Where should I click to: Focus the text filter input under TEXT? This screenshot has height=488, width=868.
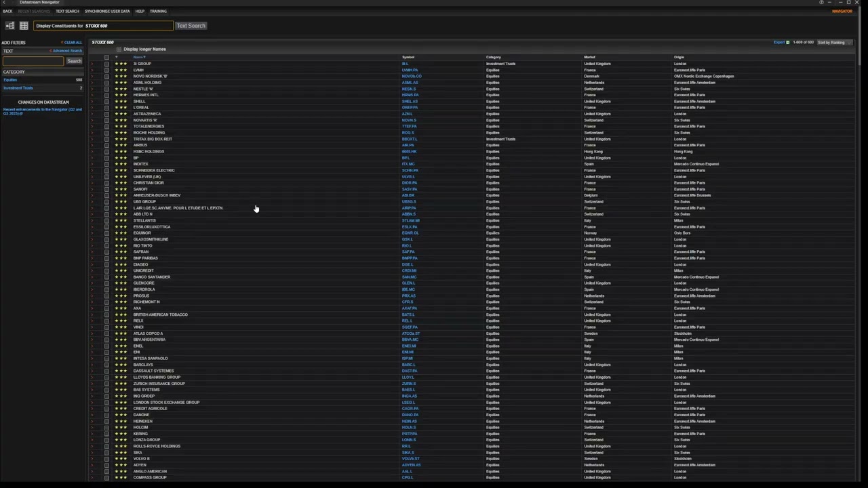point(33,61)
